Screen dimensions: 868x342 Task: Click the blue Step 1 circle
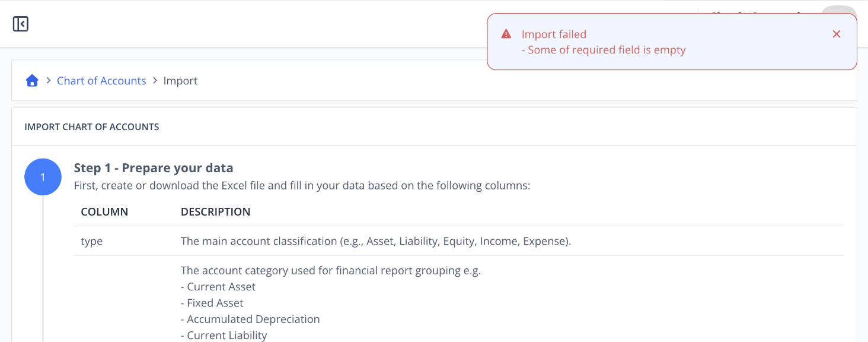[x=43, y=177]
